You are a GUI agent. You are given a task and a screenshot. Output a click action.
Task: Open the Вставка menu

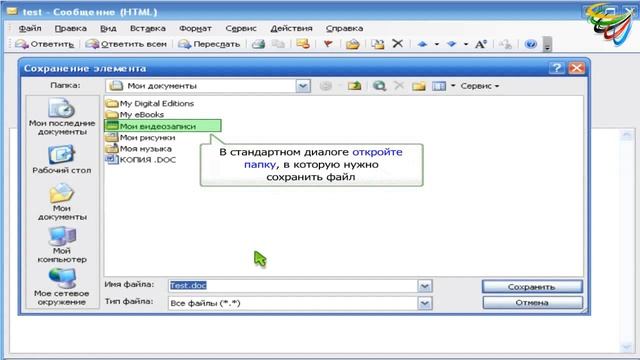[x=148, y=28]
